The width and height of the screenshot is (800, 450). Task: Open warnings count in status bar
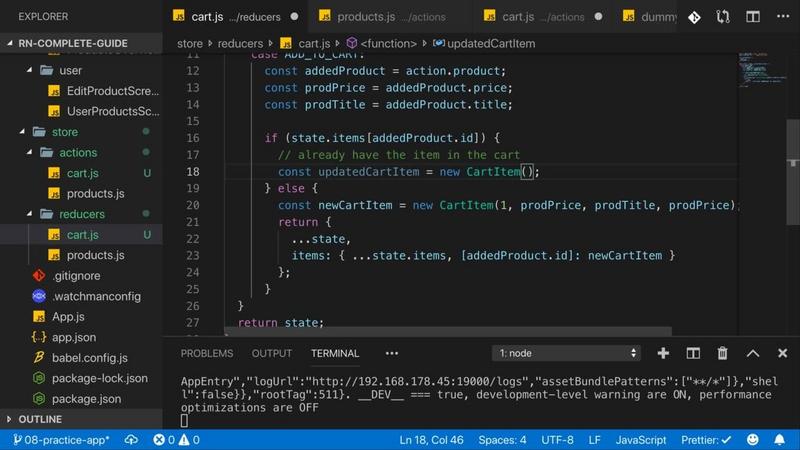click(x=189, y=440)
